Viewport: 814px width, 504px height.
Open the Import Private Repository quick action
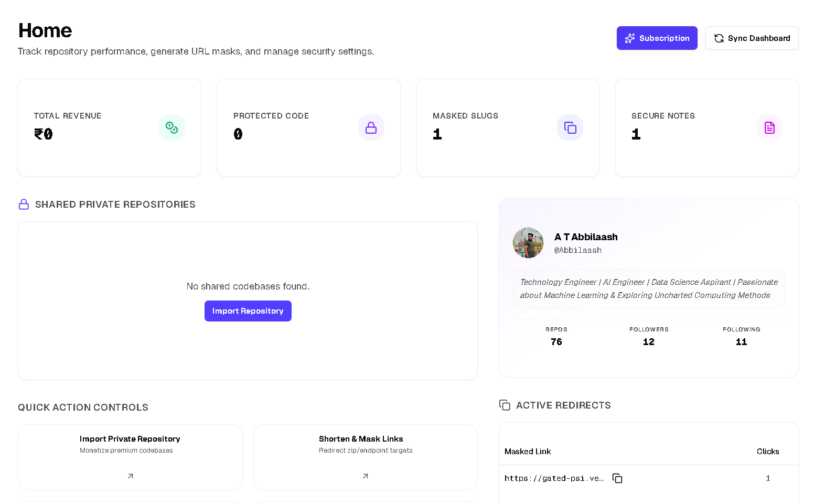click(130, 457)
